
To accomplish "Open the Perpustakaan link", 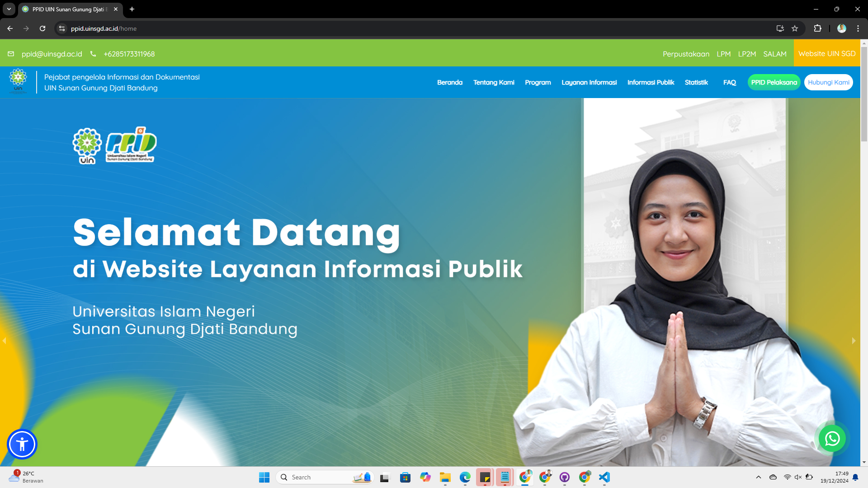I will point(686,54).
